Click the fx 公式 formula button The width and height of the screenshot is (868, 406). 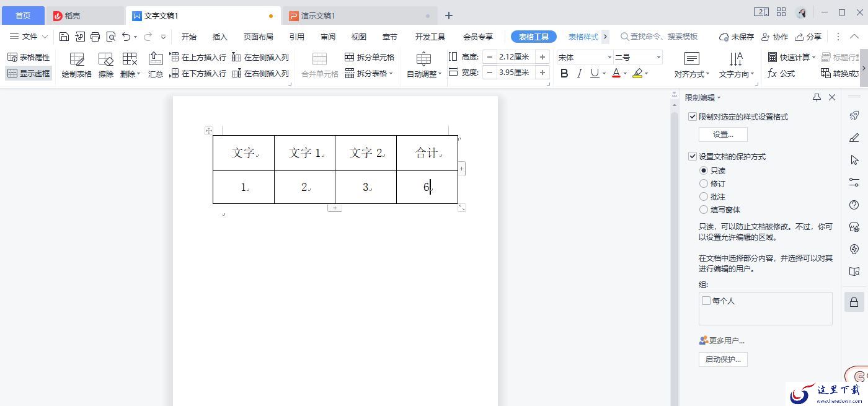click(781, 73)
